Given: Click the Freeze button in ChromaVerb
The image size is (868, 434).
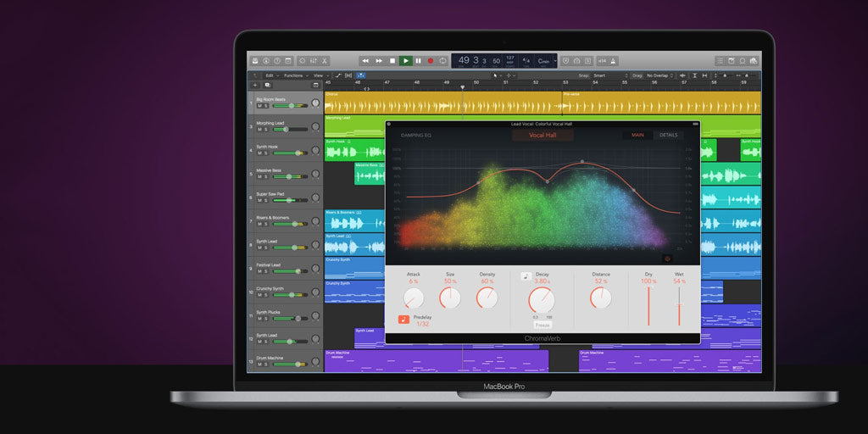Looking at the screenshot, I should (542, 325).
